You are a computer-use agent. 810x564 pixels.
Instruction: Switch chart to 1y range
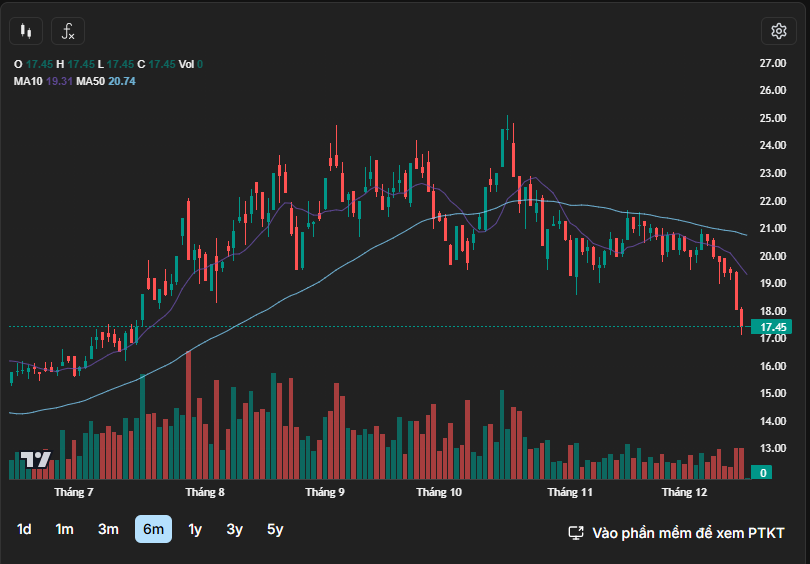point(195,529)
